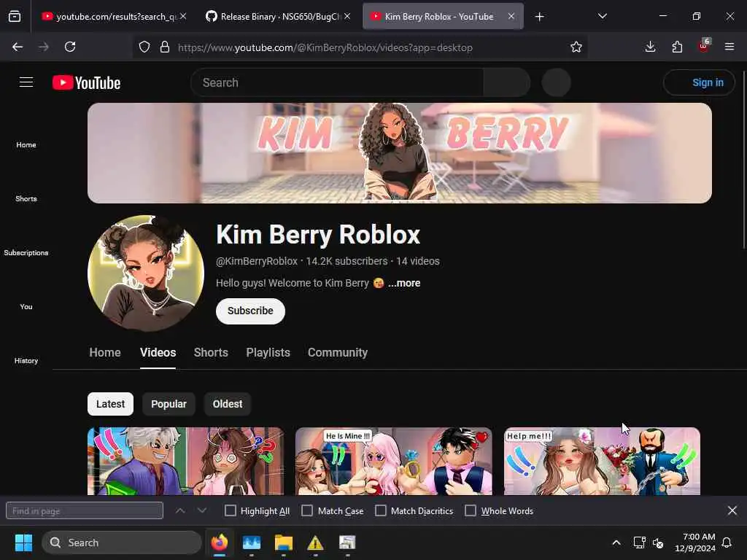The height and width of the screenshot is (560, 747).
Task: Open File Explorer from taskbar
Action: 284,542
